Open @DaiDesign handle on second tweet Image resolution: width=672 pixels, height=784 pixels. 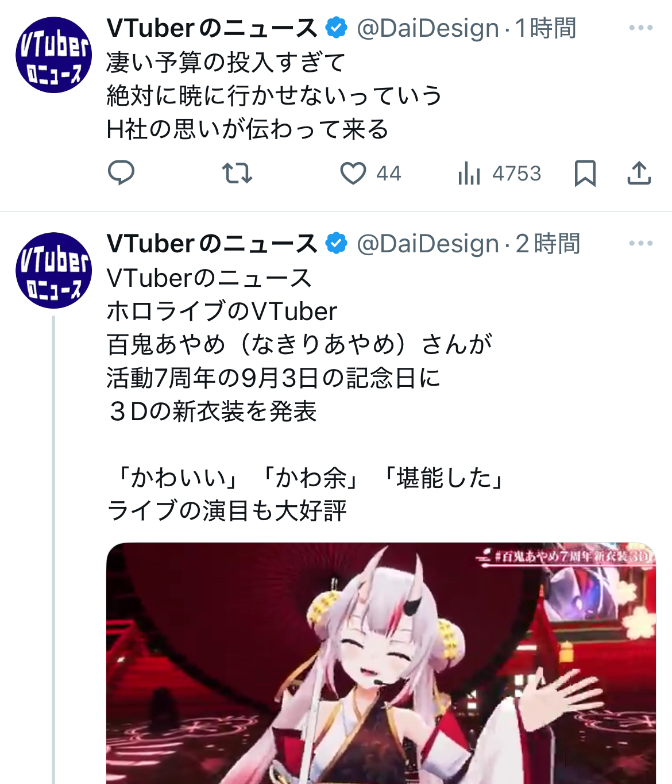[428, 244]
